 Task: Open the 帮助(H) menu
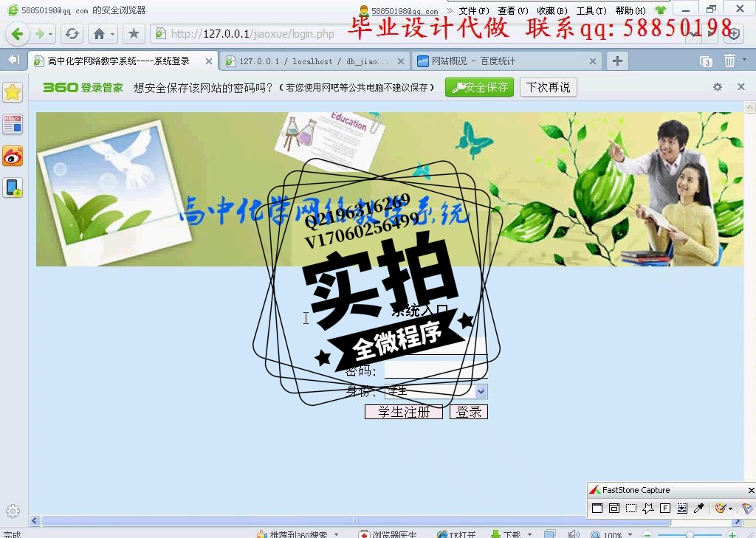tap(630, 10)
